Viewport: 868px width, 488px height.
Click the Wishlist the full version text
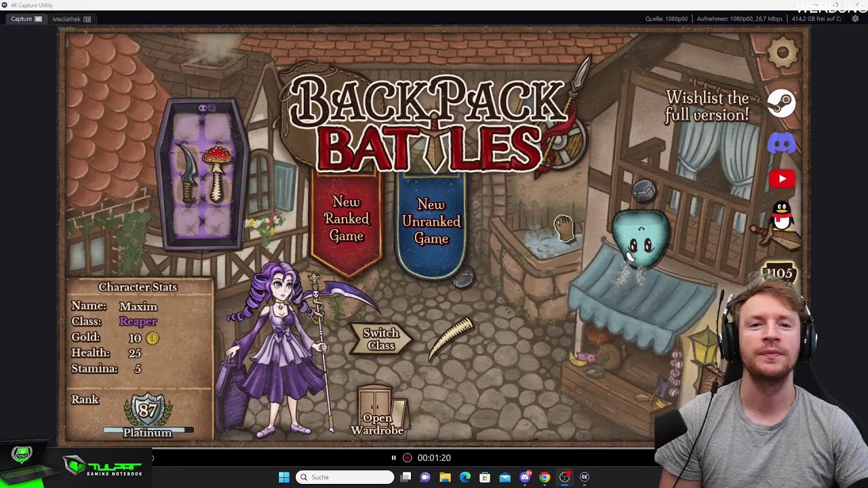(707, 106)
